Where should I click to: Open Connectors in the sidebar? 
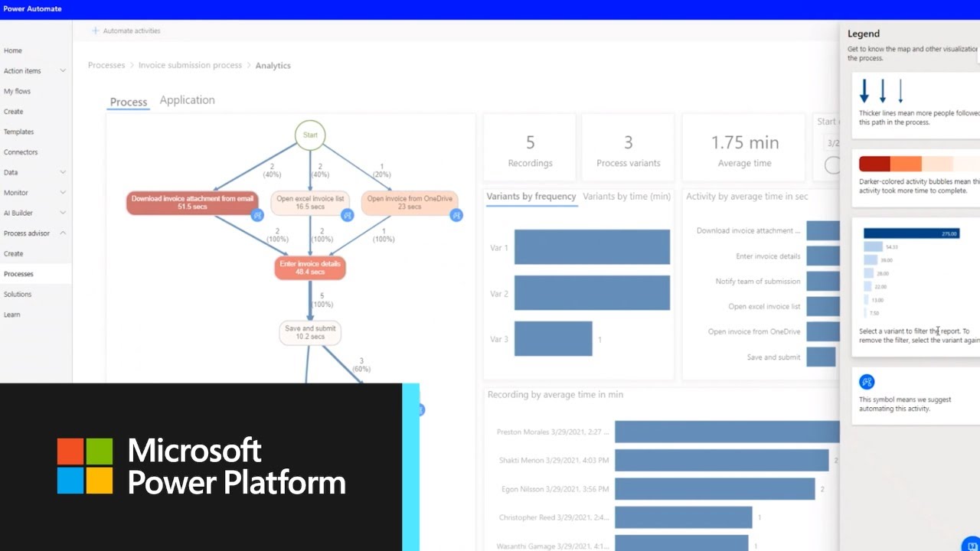point(21,152)
